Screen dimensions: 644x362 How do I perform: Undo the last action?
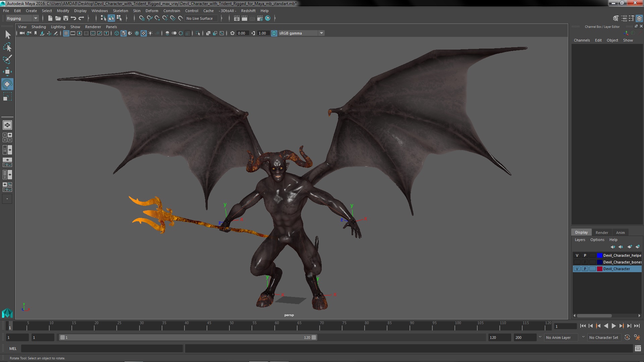pos(73,18)
